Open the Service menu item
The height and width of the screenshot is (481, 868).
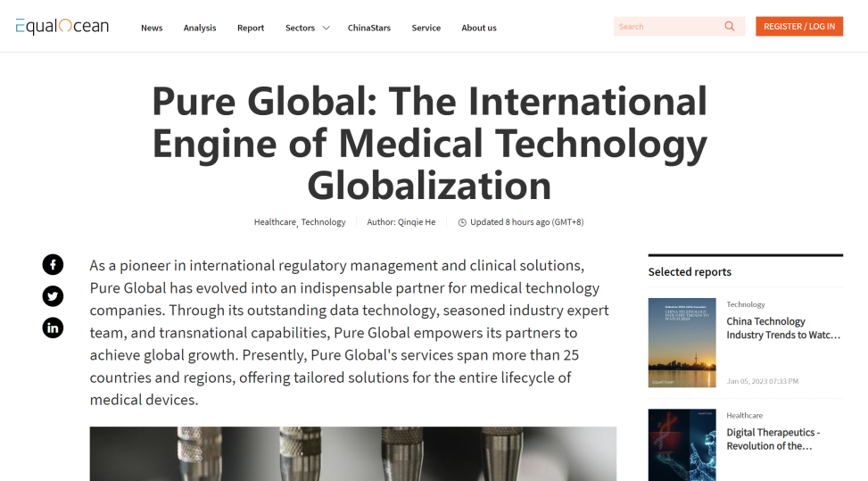pyautogui.click(x=426, y=28)
